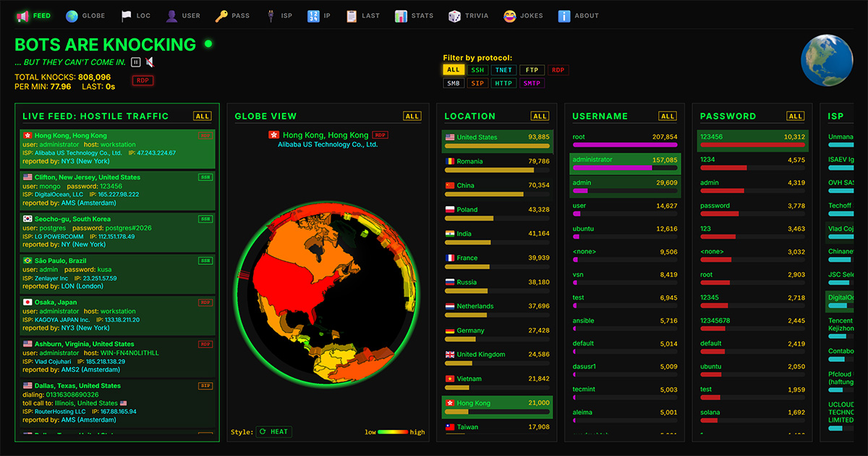868x456 pixels.
Task: Pause the live feed
Action: click(x=136, y=62)
